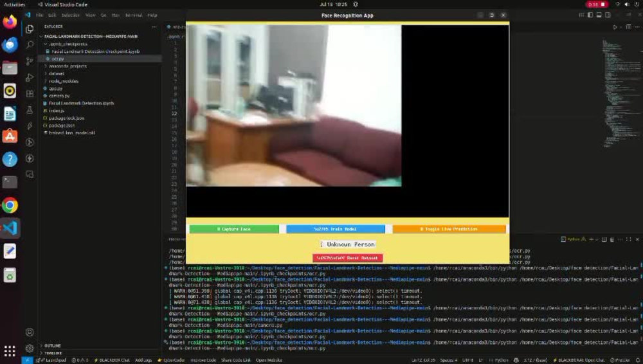Launch Google Chrome from the dock
Image resolution: width=643 pixels, height=364 pixels.
(10, 205)
